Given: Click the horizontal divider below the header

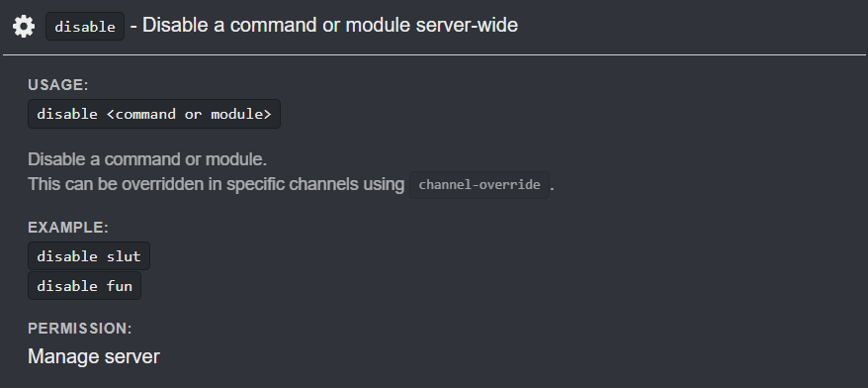Looking at the screenshot, I should (434, 54).
